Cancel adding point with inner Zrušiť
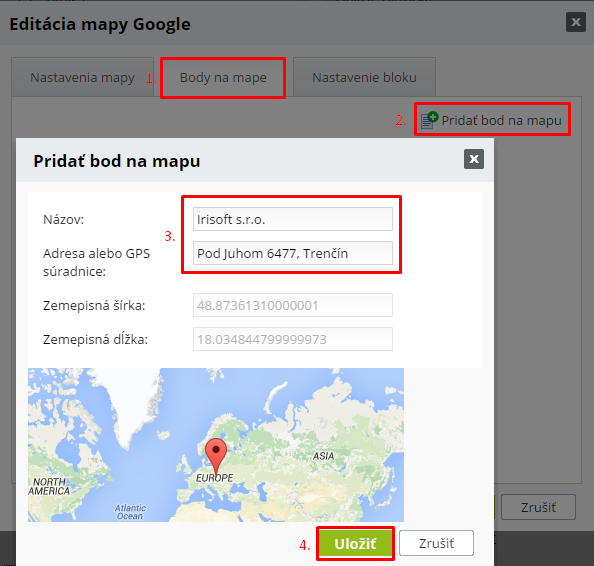Screen dimensions: 594x566 436,543
